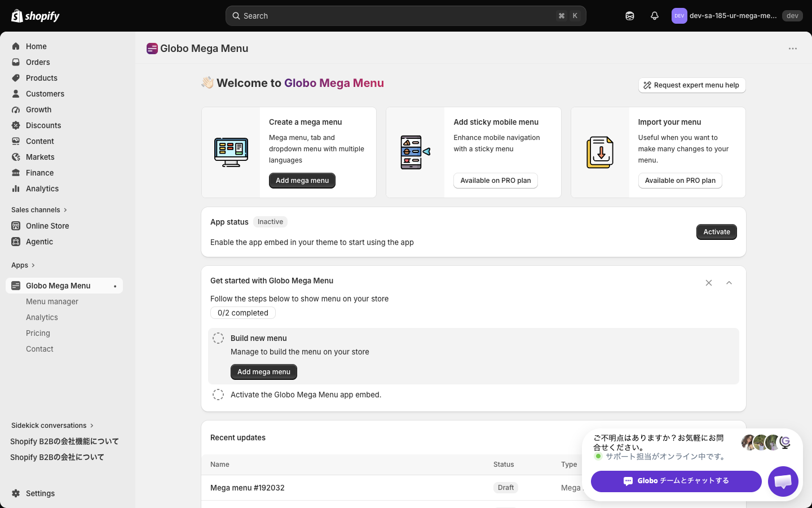Image resolution: width=812 pixels, height=508 pixels.
Task: Open Menu manager in sidebar
Action: tap(52, 301)
